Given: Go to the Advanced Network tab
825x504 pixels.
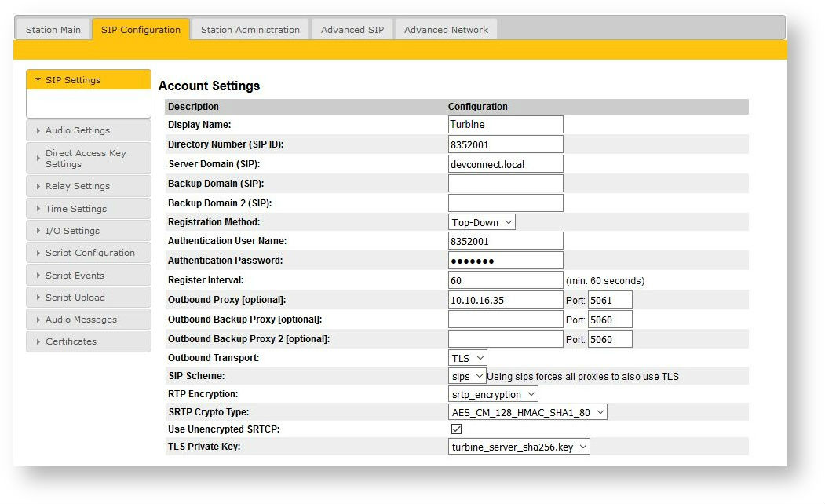Looking at the screenshot, I should (x=446, y=30).
